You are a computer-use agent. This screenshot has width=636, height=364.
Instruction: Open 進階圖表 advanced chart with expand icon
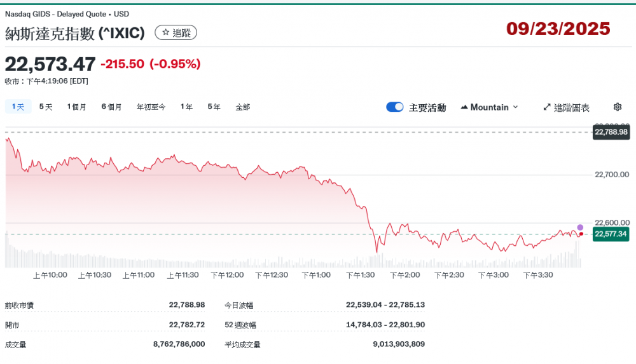tap(566, 107)
